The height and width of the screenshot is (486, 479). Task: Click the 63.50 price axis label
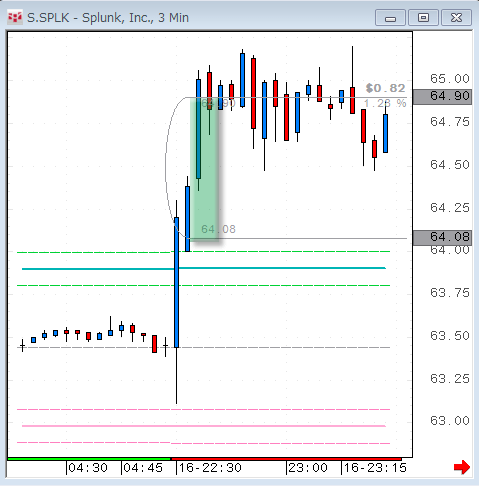click(x=450, y=336)
